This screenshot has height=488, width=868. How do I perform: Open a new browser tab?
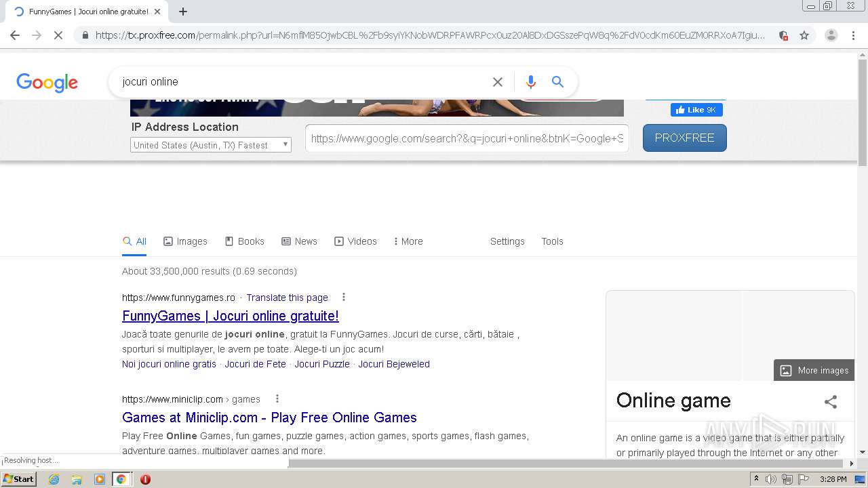point(183,12)
